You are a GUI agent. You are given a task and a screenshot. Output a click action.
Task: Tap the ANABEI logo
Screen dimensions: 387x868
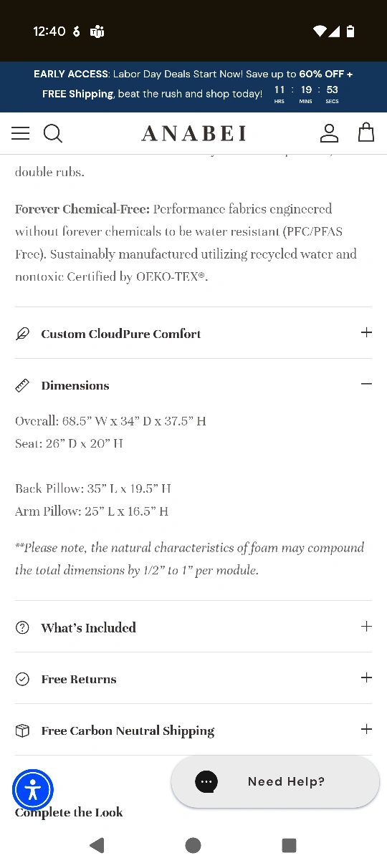[x=193, y=134]
